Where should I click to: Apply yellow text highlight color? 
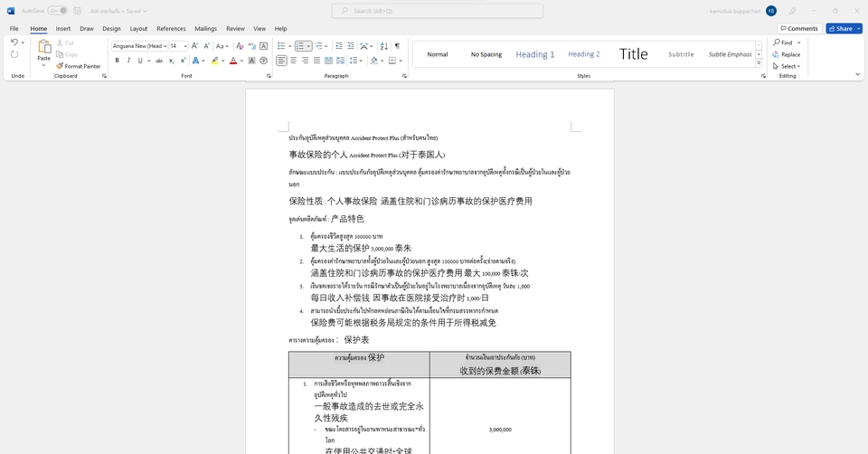pyautogui.click(x=214, y=61)
